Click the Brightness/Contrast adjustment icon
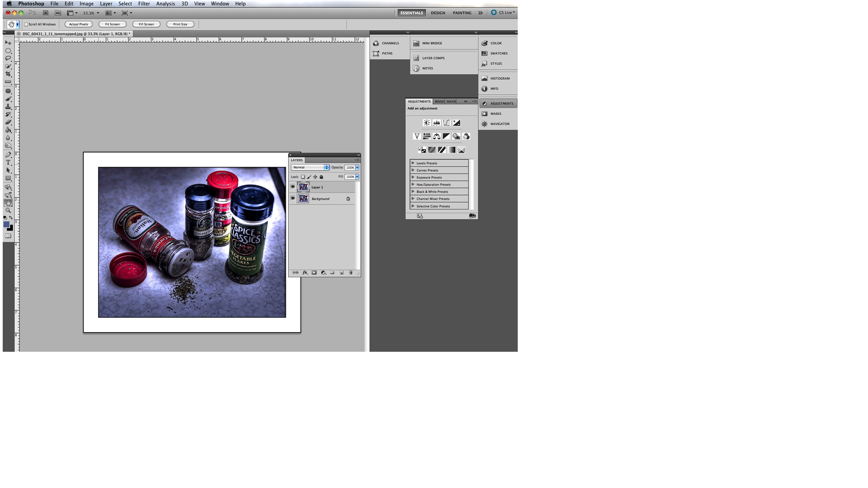Screen dimensions: 868x488 click(x=427, y=123)
